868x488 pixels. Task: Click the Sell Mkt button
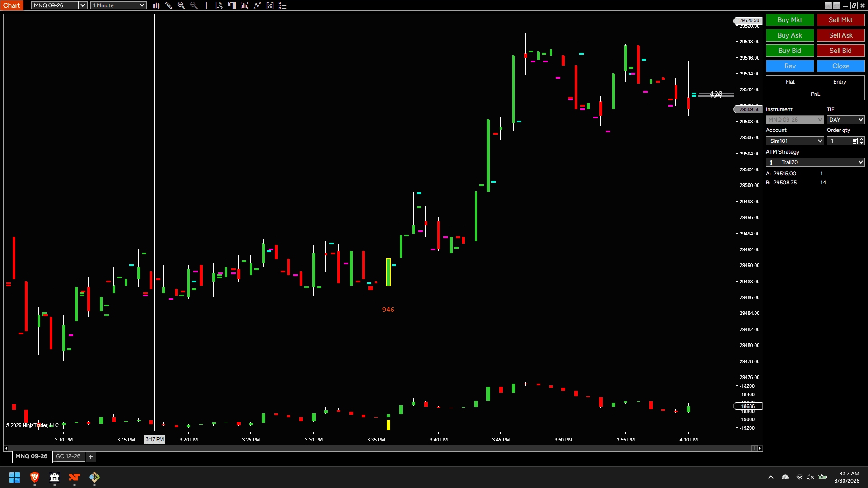click(840, 20)
